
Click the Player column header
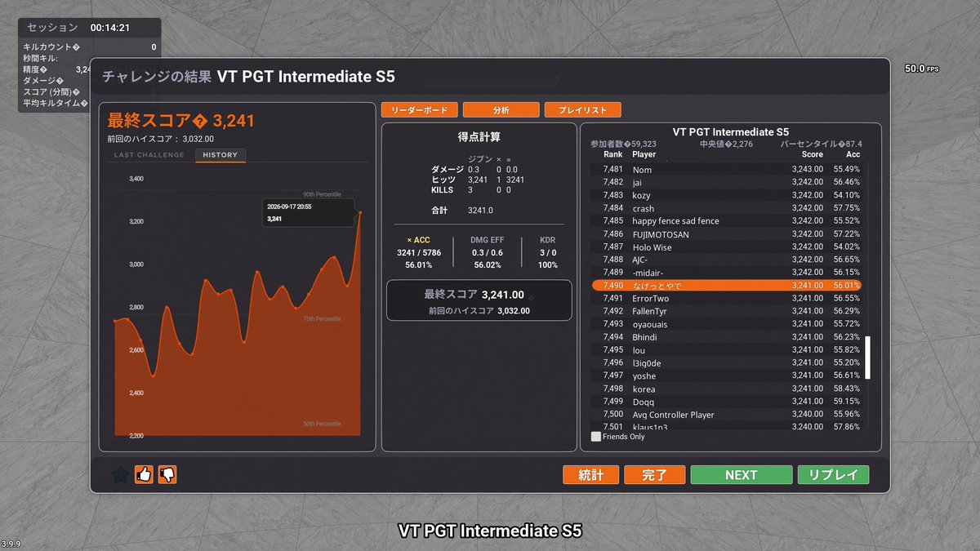coord(644,154)
